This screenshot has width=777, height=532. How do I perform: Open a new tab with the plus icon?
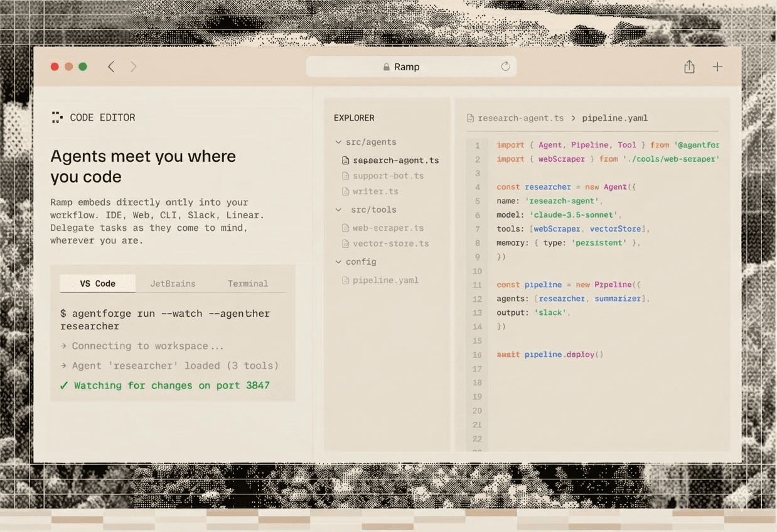tap(717, 66)
